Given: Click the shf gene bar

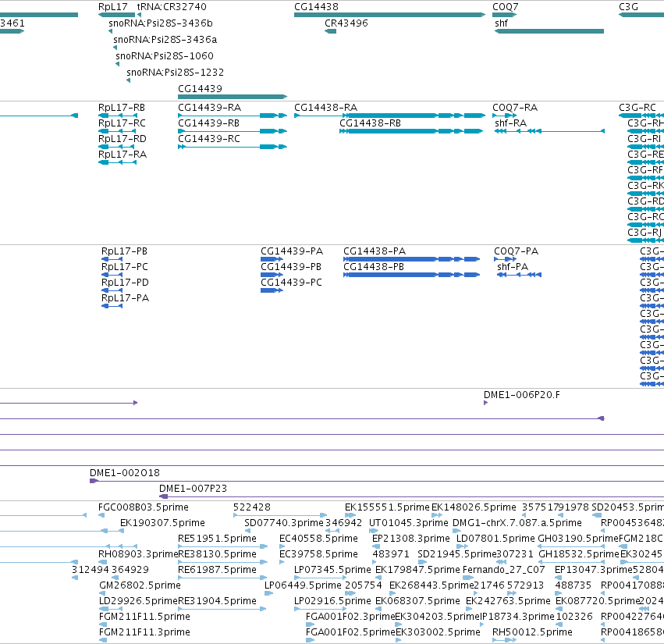Looking at the screenshot, I should click(549, 31).
